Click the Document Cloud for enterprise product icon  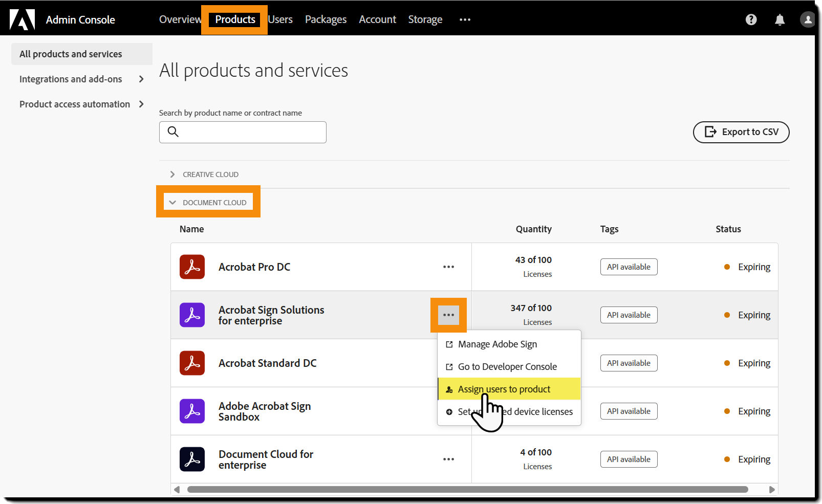coord(192,459)
